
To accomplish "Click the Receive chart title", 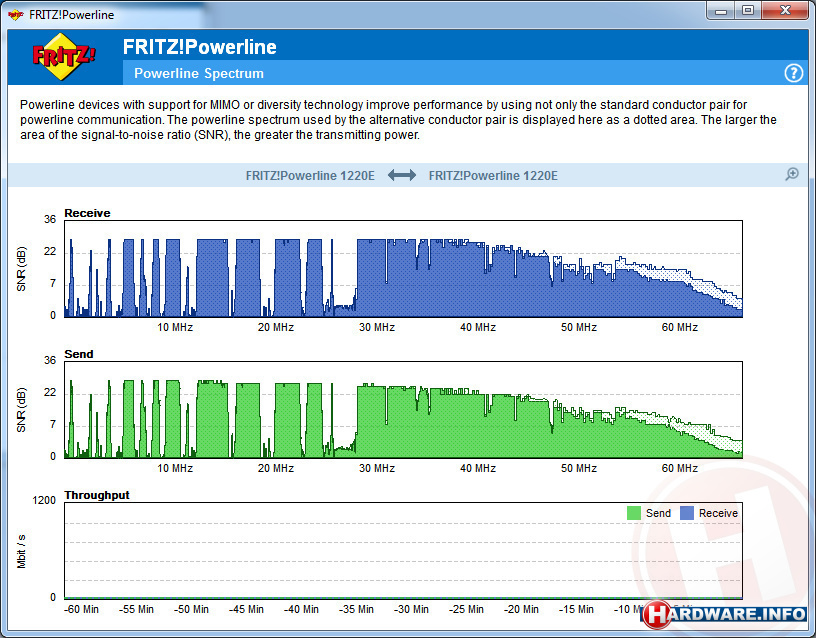I will point(87,213).
